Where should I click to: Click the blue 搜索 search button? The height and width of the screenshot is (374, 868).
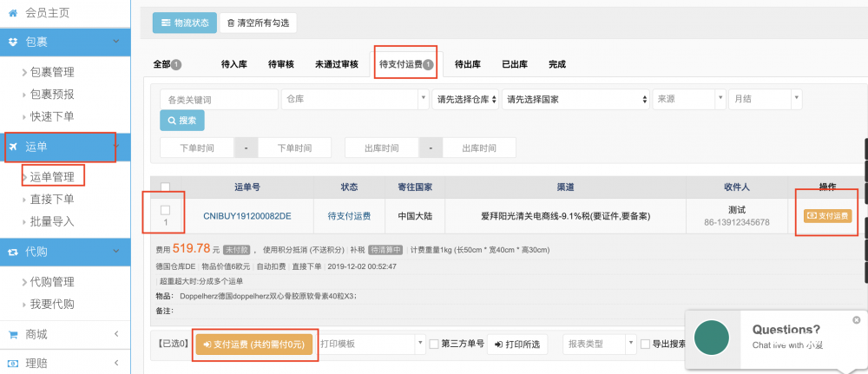tap(181, 121)
